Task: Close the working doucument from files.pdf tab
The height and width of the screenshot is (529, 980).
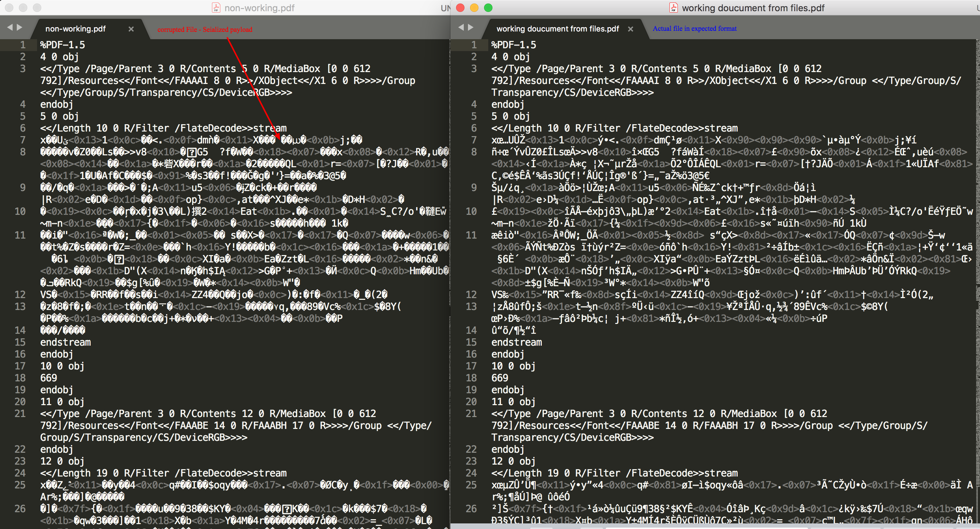Action: [x=630, y=29]
